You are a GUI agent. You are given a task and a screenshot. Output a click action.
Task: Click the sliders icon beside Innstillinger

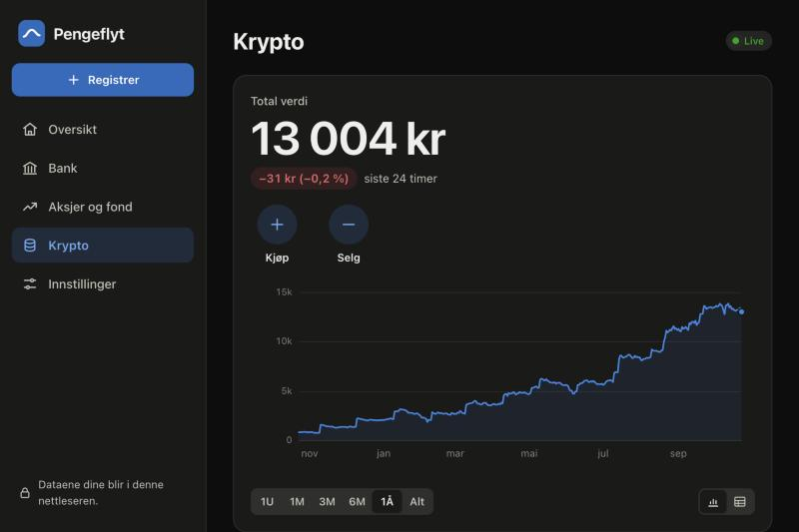point(30,284)
